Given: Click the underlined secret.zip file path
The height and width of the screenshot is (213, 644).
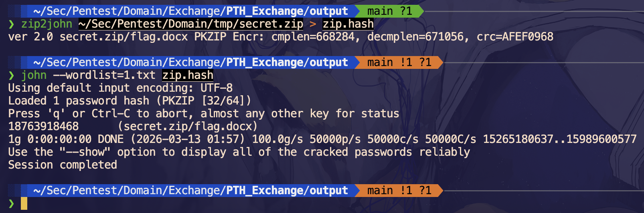Looking at the screenshot, I should coord(190,24).
